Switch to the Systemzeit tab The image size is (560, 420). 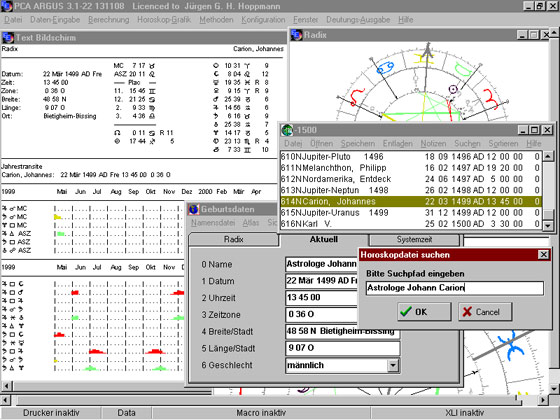pyautogui.click(x=414, y=239)
